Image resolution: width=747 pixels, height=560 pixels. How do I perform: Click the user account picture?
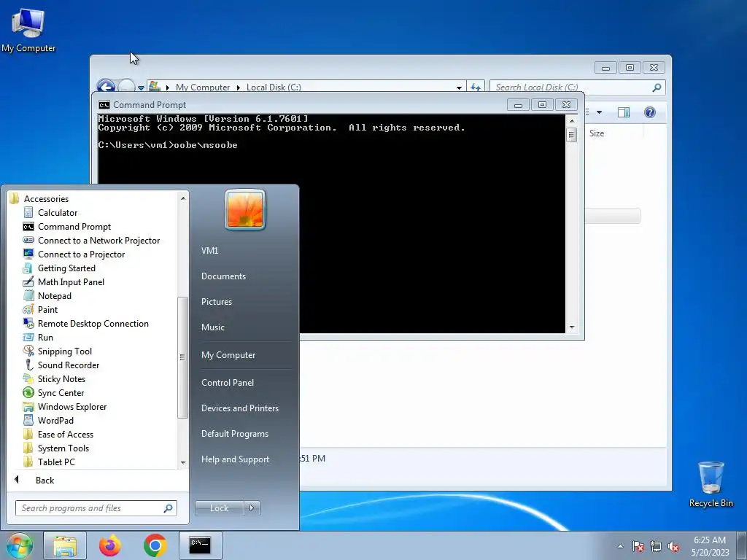click(x=245, y=209)
